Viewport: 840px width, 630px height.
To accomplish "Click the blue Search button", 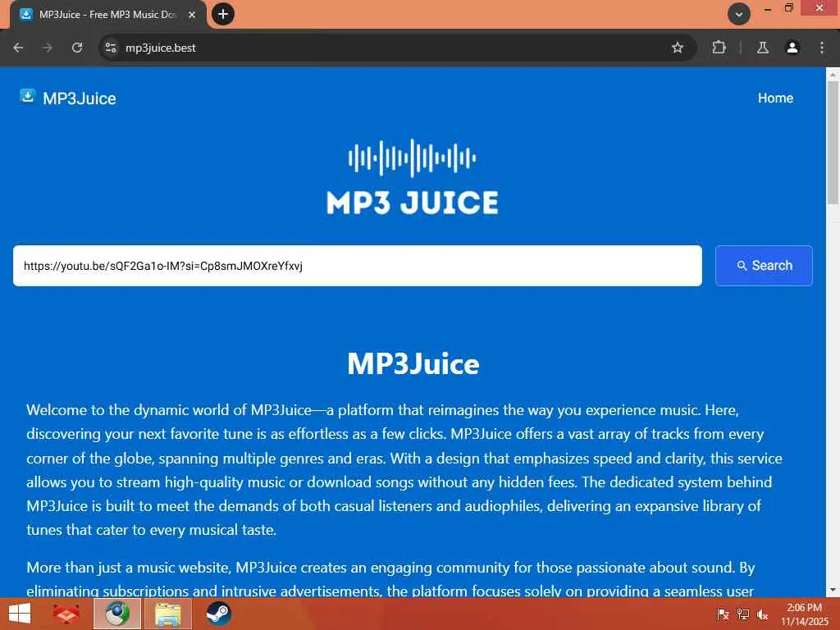I will click(x=764, y=266).
